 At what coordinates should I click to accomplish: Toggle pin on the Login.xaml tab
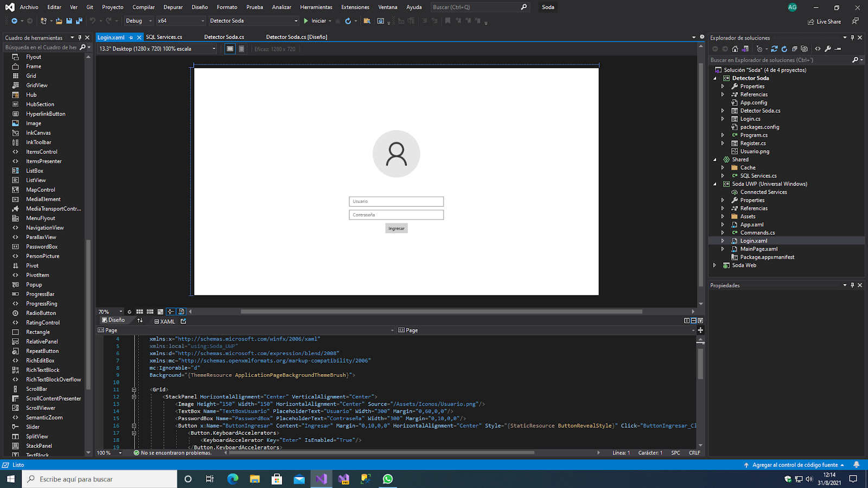131,37
